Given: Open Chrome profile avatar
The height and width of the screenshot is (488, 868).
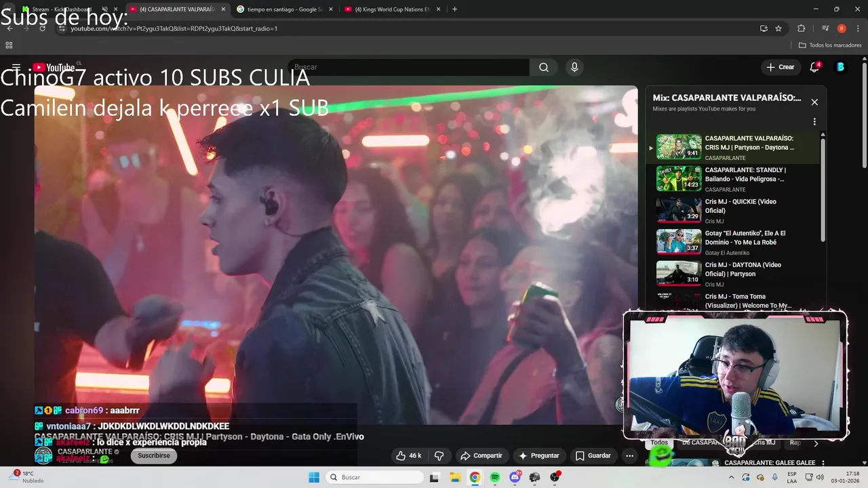Looking at the screenshot, I should pyautogui.click(x=842, y=28).
